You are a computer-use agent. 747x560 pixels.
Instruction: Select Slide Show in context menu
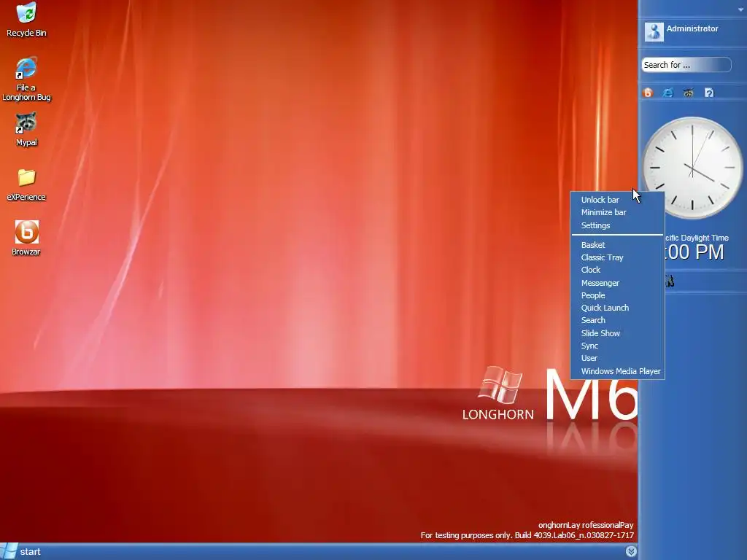pos(617,332)
